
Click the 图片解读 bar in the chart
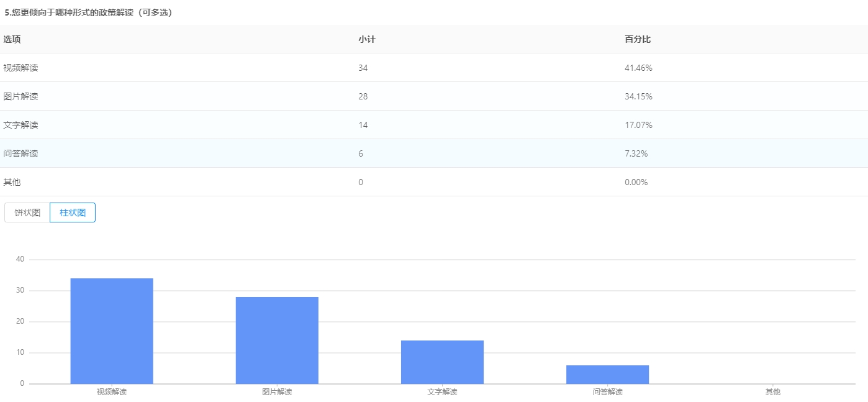click(277, 340)
